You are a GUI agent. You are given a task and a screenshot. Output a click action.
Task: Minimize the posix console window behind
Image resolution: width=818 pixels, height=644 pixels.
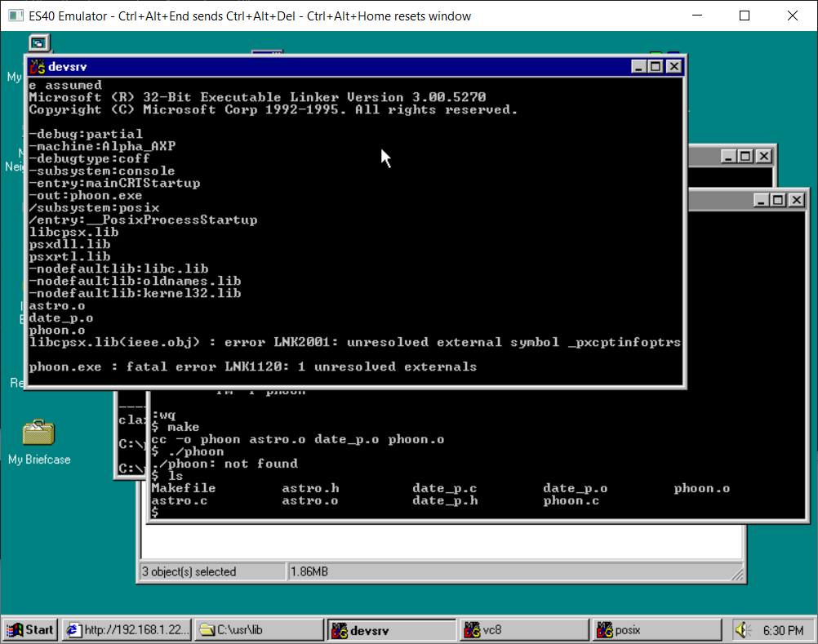(762, 200)
